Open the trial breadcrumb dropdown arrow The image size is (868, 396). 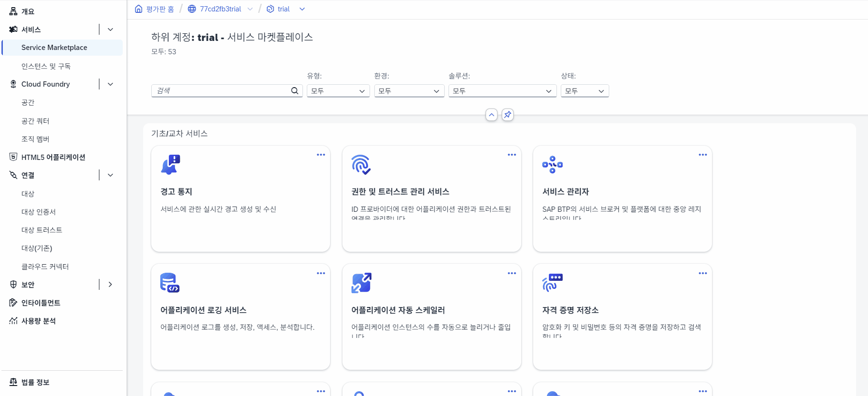click(x=302, y=9)
